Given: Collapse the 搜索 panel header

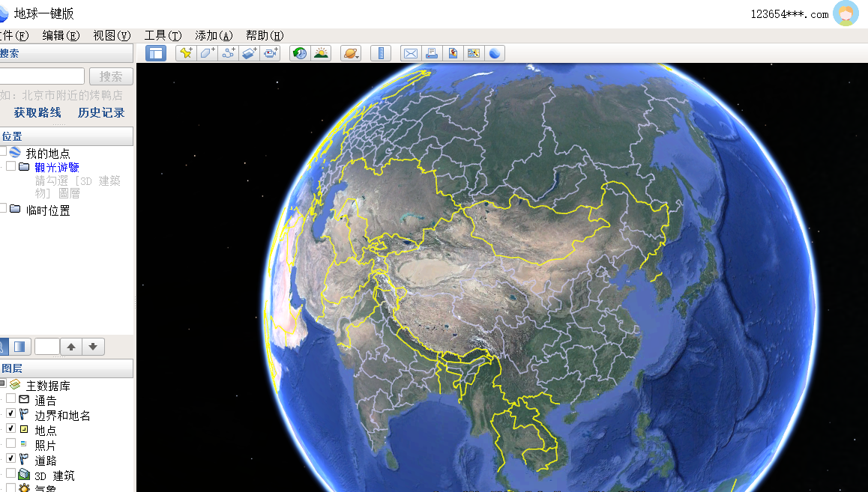Looking at the screenshot, I should coord(67,54).
